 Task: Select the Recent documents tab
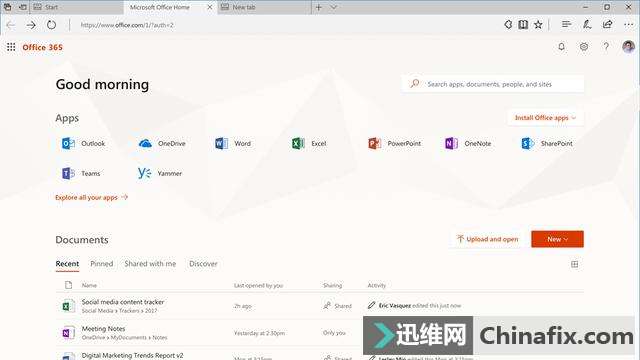coord(67,264)
